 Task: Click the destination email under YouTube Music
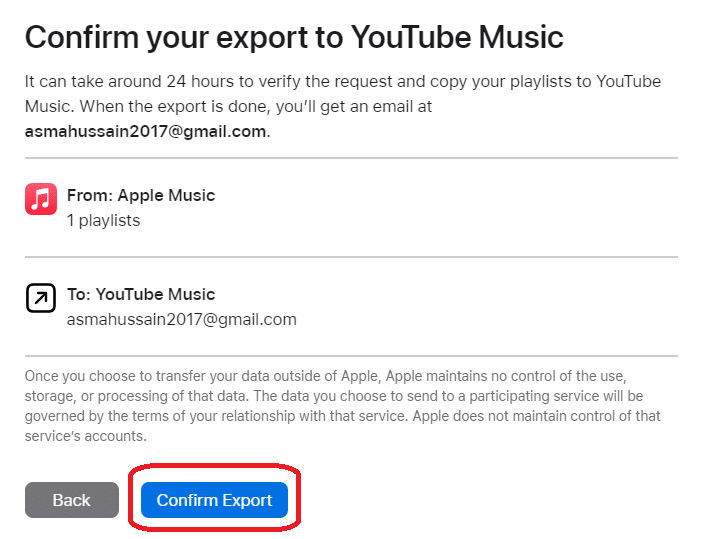tap(181, 320)
